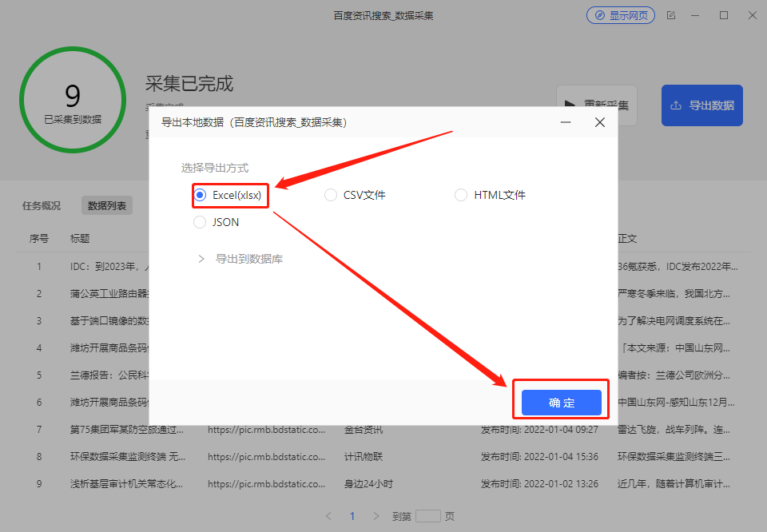The width and height of the screenshot is (767, 532).
Task: Click the 正文 column header
Action: pyautogui.click(x=628, y=239)
